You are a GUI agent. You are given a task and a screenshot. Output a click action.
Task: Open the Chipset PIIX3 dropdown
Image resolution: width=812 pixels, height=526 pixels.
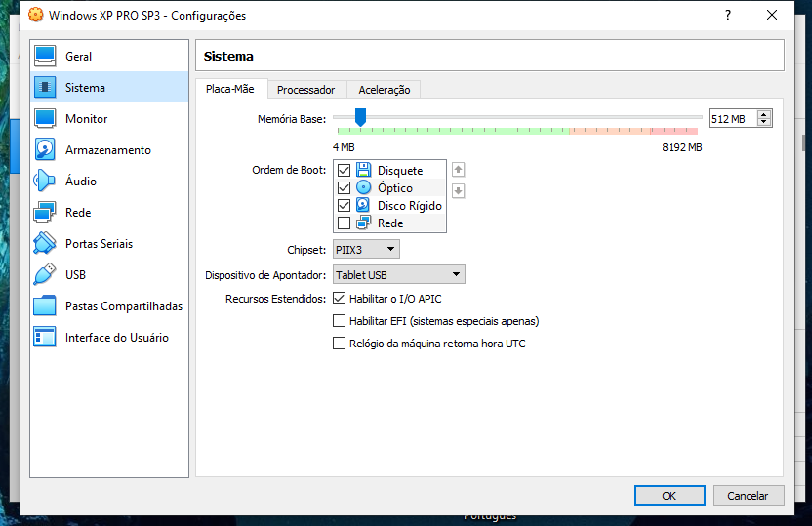(x=366, y=250)
